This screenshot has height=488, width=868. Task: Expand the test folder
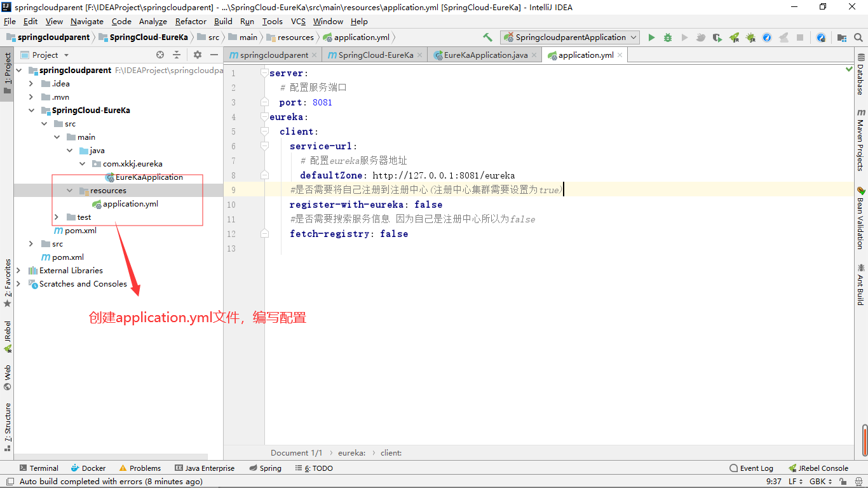[x=57, y=217]
